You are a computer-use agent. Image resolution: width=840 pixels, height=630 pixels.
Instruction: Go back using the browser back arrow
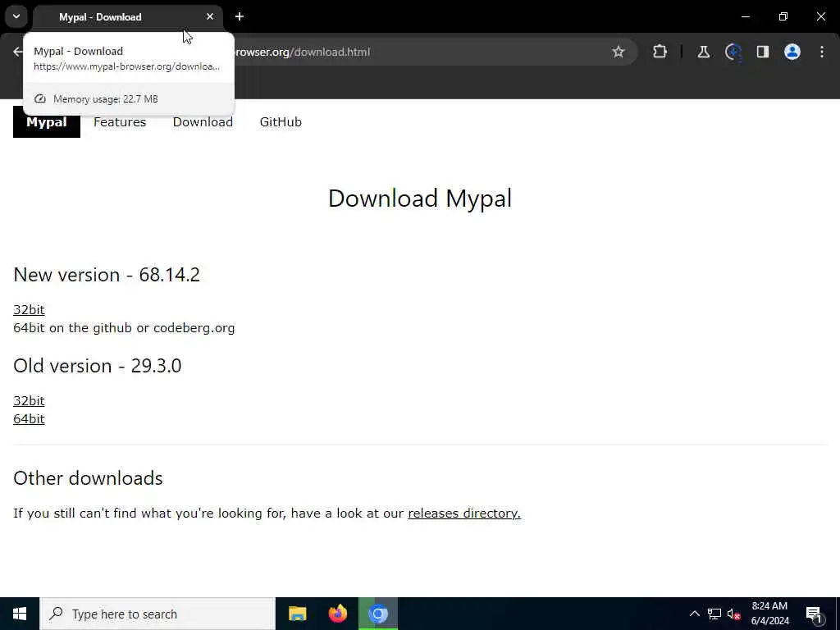[18, 52]
